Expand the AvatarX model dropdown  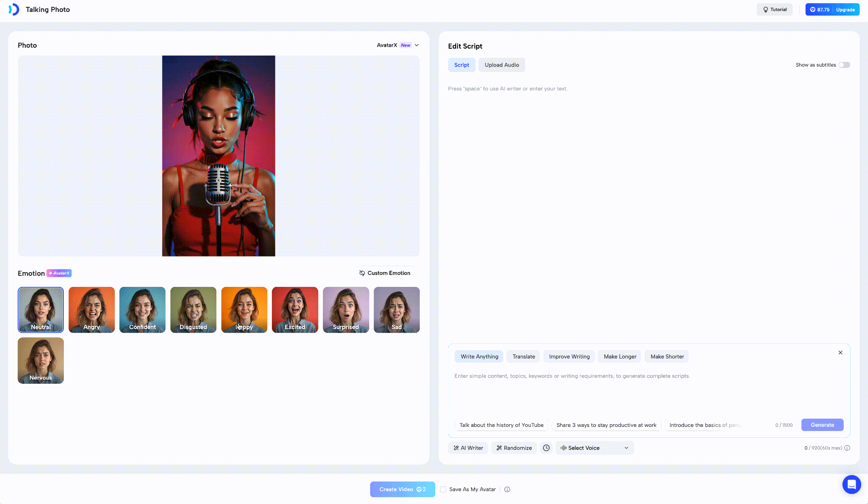pyautogui.click(x=398, y=45)
